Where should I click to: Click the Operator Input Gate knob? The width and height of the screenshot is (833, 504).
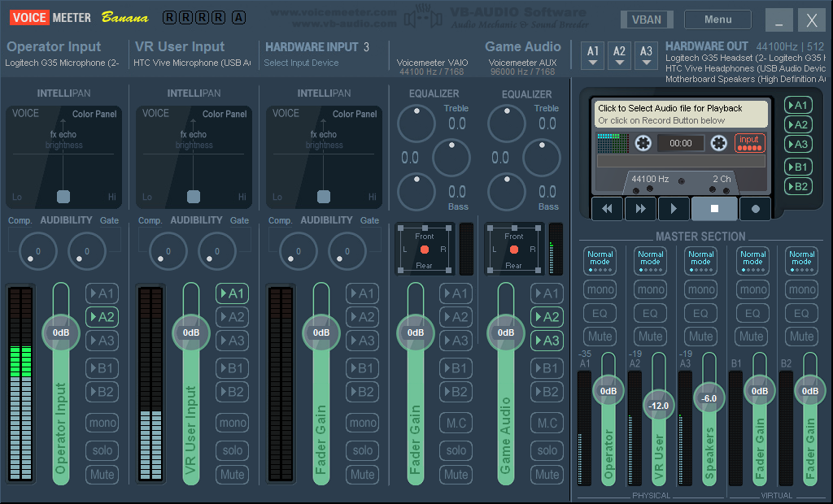click(x=86, y=251)
